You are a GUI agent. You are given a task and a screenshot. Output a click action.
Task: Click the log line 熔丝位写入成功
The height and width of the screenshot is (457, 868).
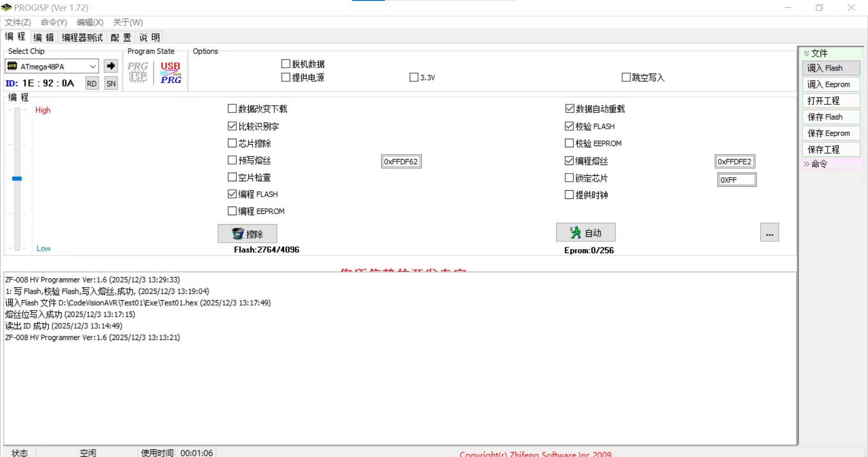70,314
